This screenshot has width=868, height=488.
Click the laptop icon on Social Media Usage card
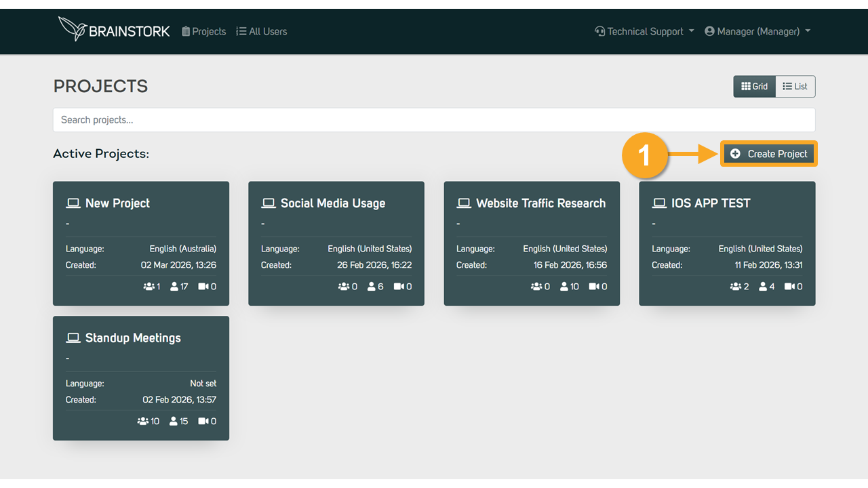(268, 203)
